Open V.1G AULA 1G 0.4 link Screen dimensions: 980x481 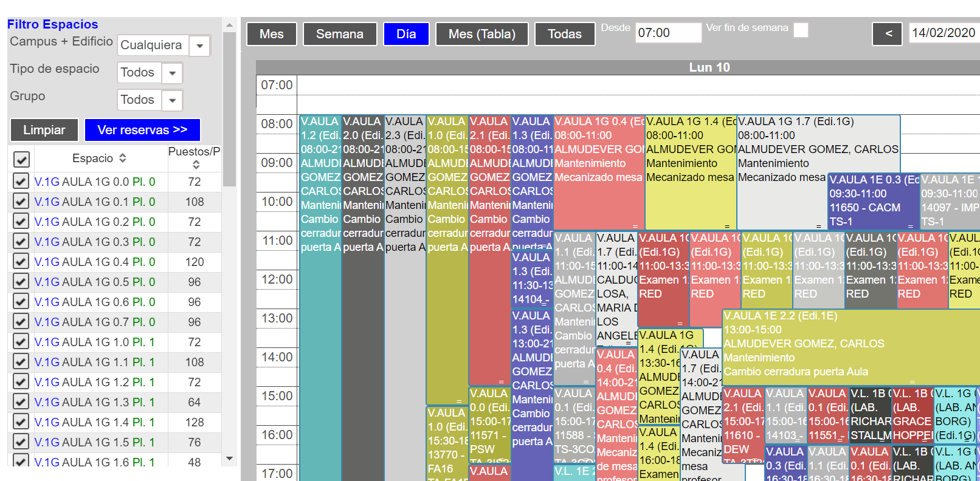coord(95,262)
